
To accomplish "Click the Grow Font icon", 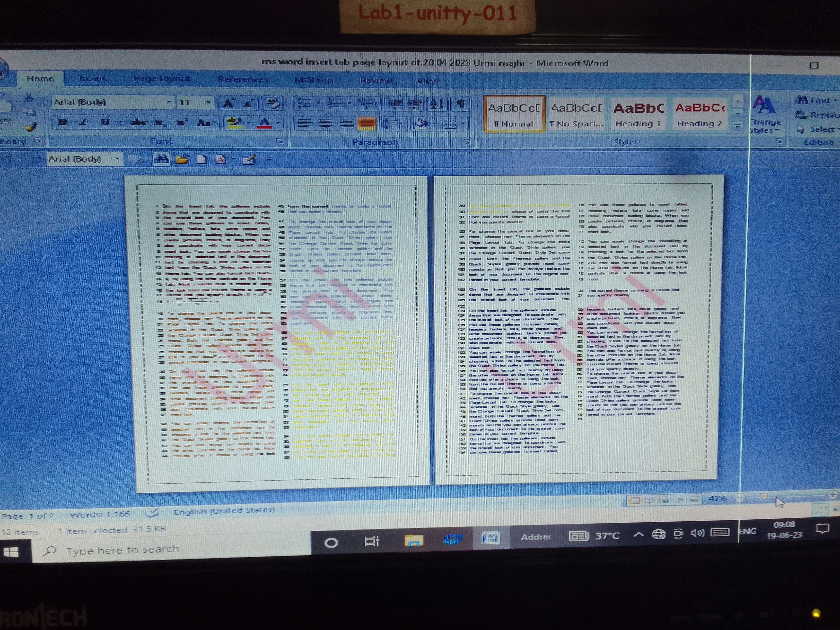I will (229, 103).
